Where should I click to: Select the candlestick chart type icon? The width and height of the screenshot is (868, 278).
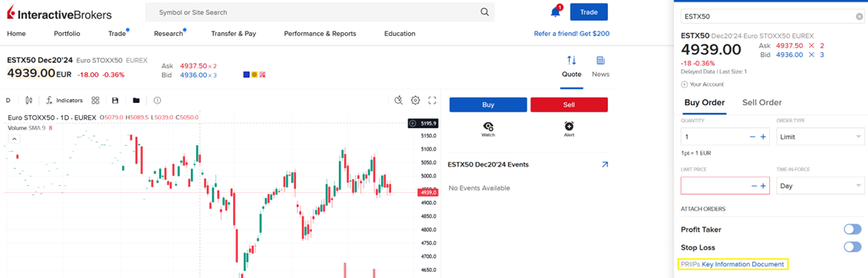click(29, 101)
